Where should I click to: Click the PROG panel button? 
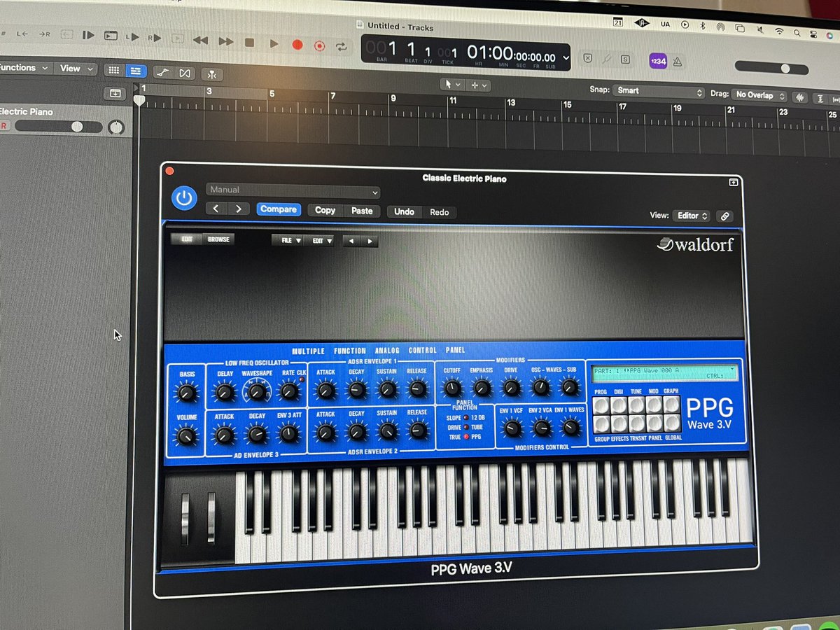click(601, 405)
